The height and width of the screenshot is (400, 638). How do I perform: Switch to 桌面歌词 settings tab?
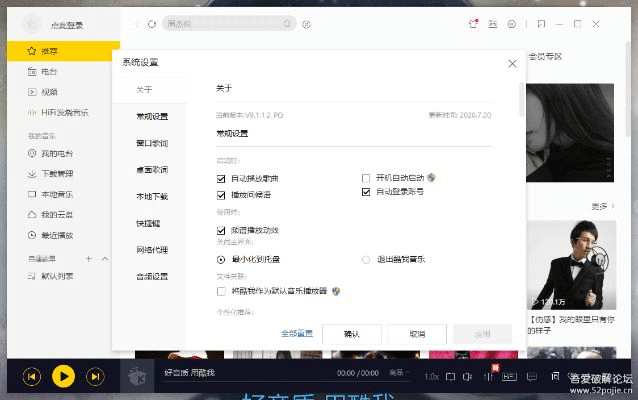point(152,169)
